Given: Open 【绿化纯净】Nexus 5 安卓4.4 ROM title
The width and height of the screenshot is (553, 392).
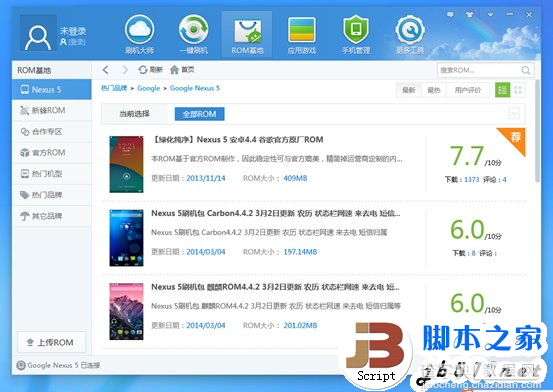Looking at the screenshot, I should [x=237, y=140].
